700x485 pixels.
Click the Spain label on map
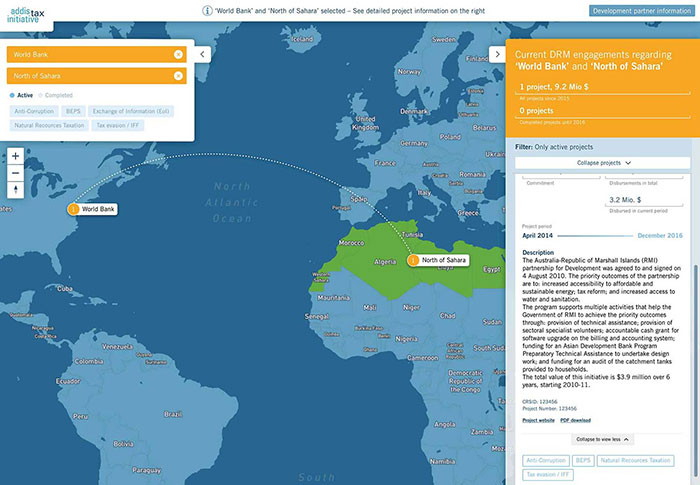[359, 199]
